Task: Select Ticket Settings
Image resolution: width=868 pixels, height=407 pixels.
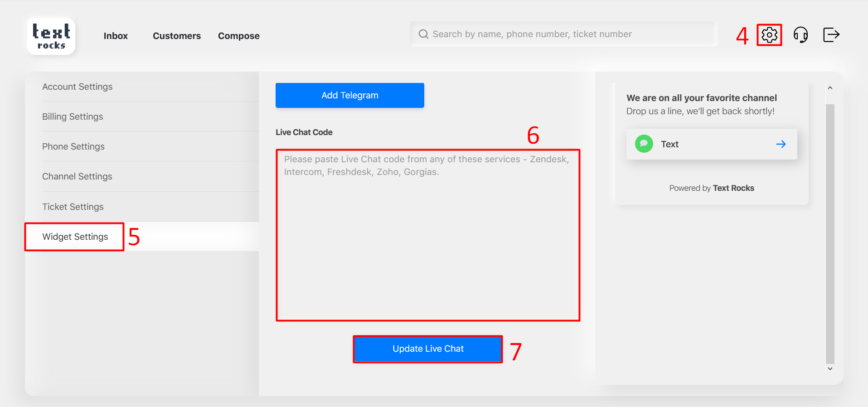Action: tap(73, 207)
